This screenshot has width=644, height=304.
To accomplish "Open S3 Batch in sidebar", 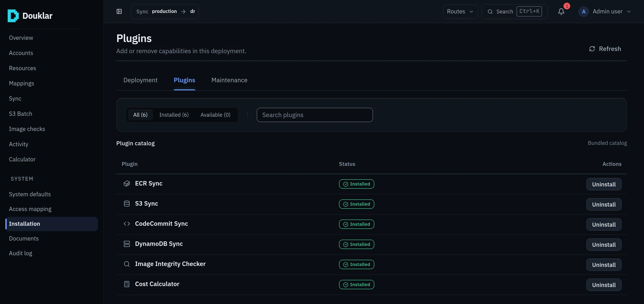I will [x=21, y=114].
